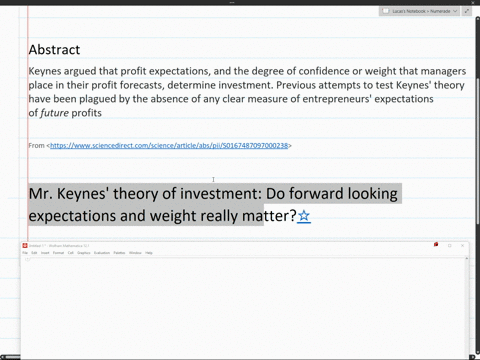
Task: Click the italic word future in abstract
Action: click(x=54, y=113)
